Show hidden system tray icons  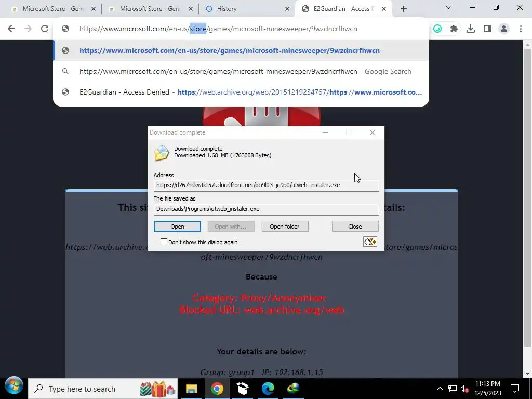(x=440, y=389)
